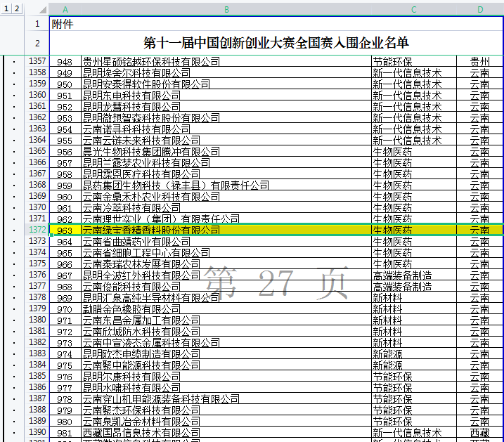
Task: Click cell 昆明尔康科技有限公司
Action: coord(226,376)
